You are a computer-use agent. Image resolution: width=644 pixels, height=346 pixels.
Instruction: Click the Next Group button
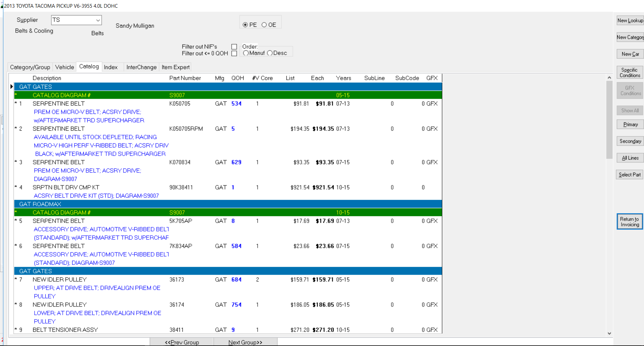click(245, 342)
